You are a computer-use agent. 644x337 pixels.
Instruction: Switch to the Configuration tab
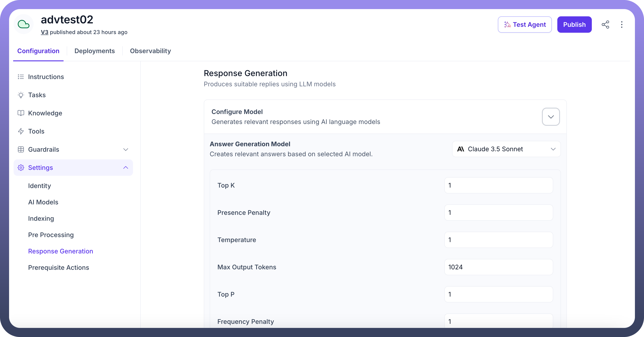click(x=38, y=51)
